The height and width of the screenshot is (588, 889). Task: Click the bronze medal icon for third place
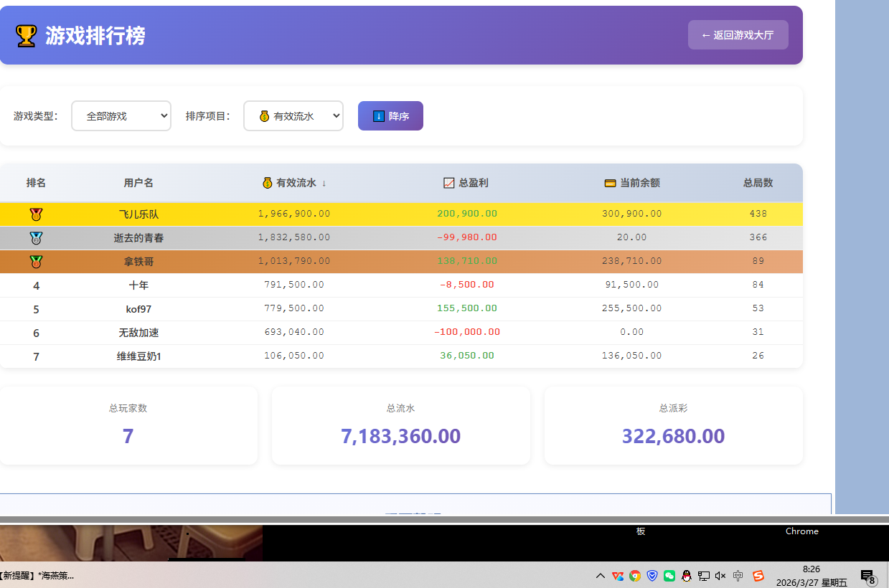pos(36,262)
